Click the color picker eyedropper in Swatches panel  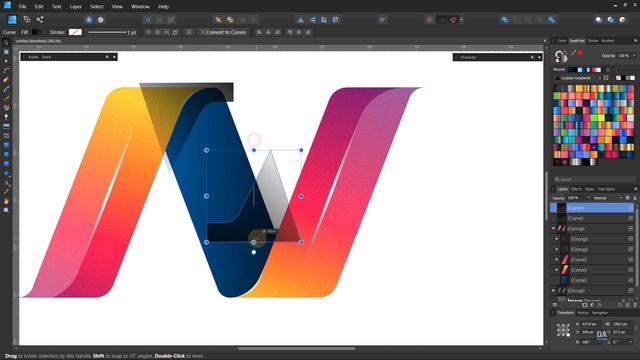point(573,53)
